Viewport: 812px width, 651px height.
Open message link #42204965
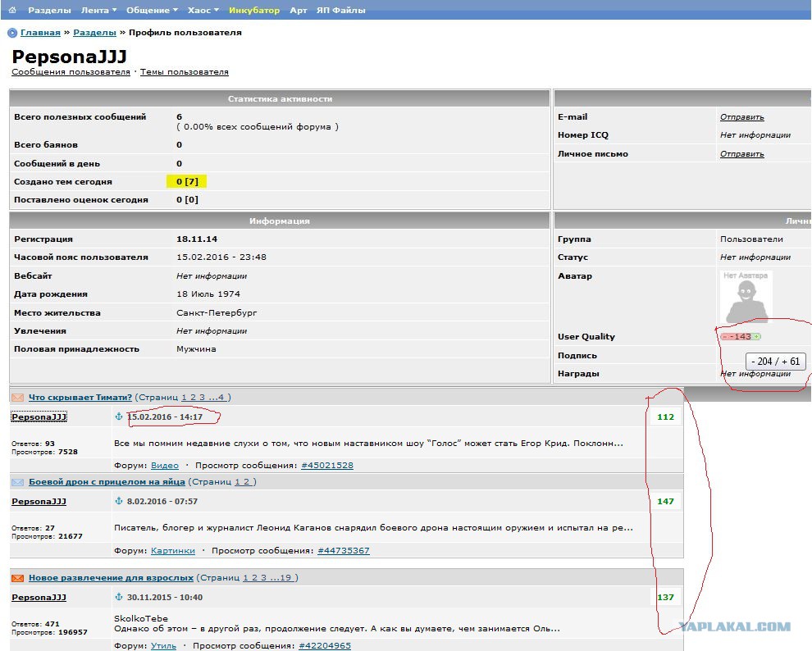(x=325, y=646)
